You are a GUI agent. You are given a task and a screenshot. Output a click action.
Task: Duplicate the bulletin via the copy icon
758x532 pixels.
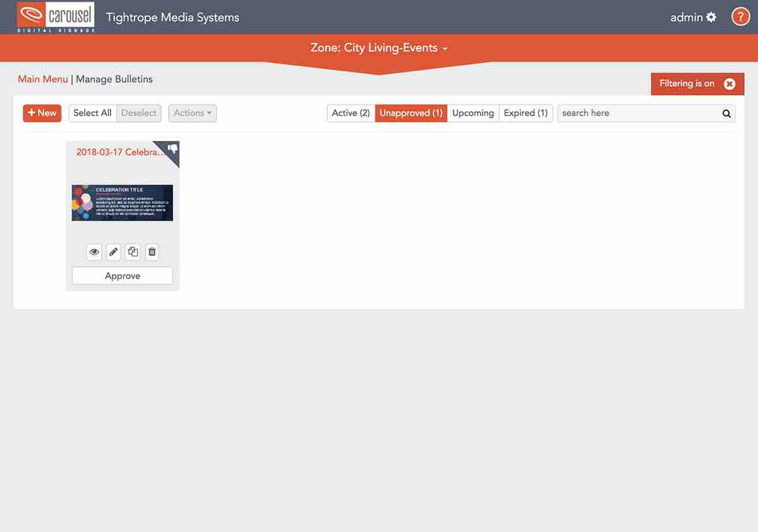pyautogui.click(x=133, y=251)
